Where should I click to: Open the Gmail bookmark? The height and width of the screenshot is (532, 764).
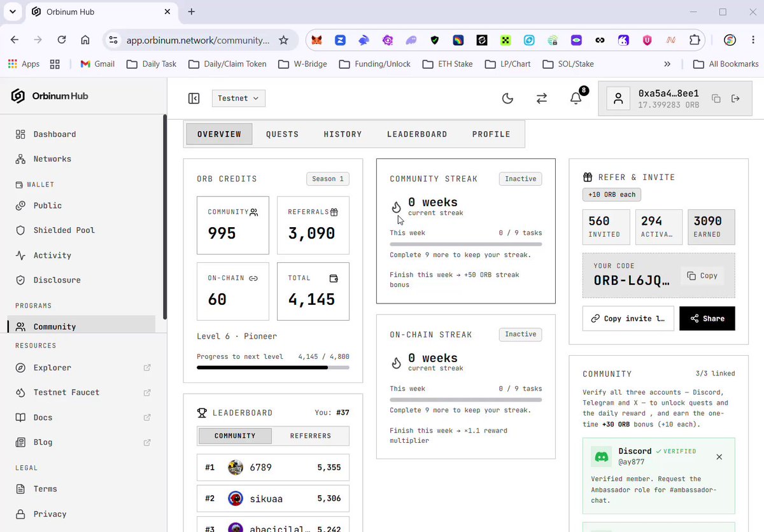coord(97,64)
